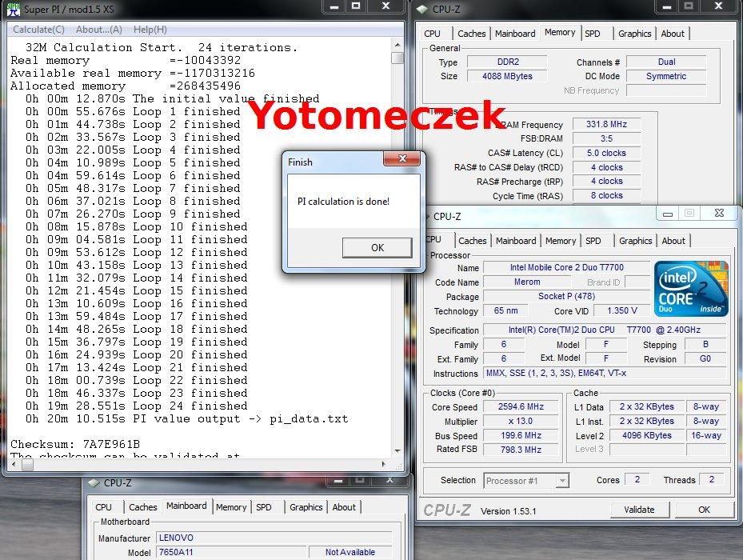Open the About...(A) menu in Super PI

(x=99, y=30)
